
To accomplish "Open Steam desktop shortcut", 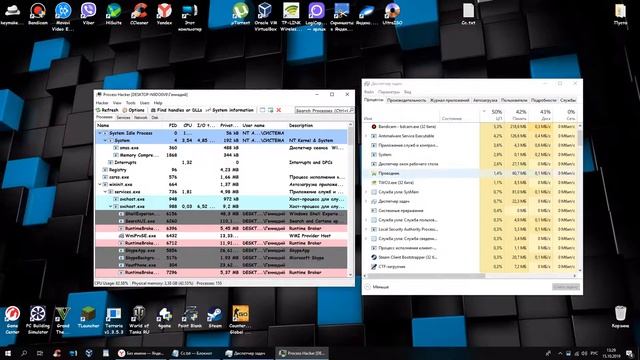I will click(x=215, y=317).
